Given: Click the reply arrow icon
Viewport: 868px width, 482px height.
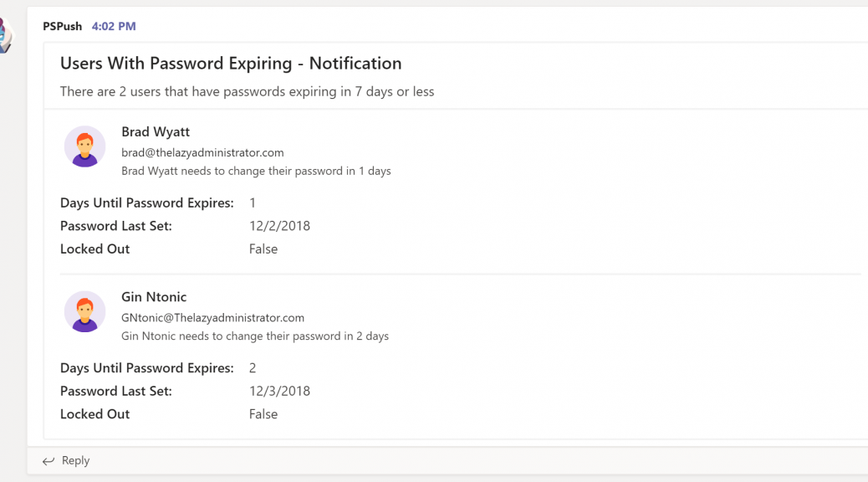Looking at the screenshot, I should [49, 461].
